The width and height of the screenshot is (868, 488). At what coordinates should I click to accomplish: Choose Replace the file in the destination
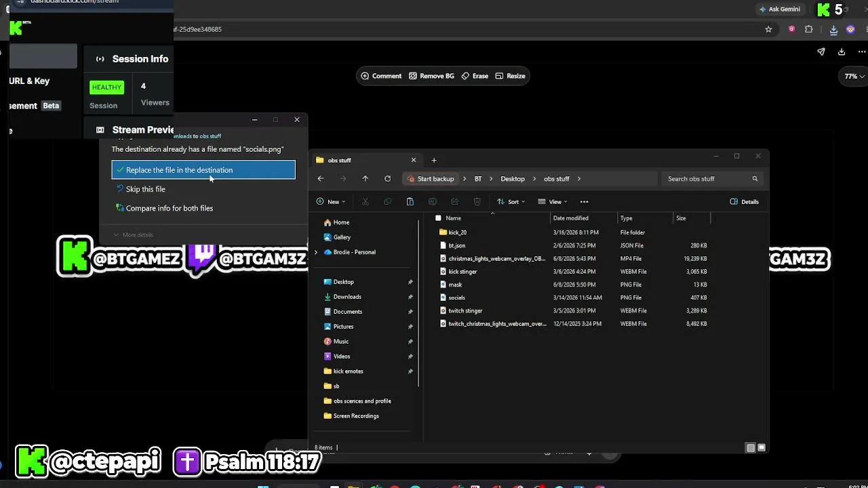coord(203,170)
